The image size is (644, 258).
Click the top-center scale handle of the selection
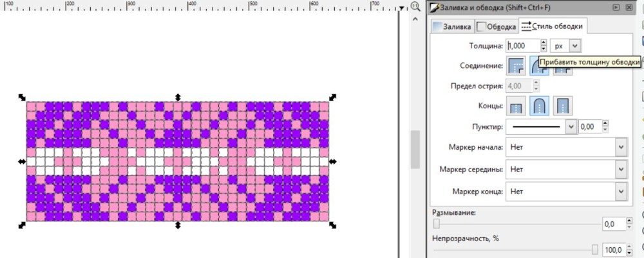[178, 97]
